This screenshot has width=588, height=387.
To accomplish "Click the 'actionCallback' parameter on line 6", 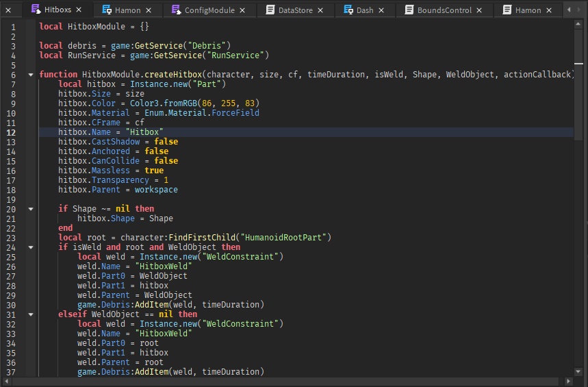I will (537, 75).
